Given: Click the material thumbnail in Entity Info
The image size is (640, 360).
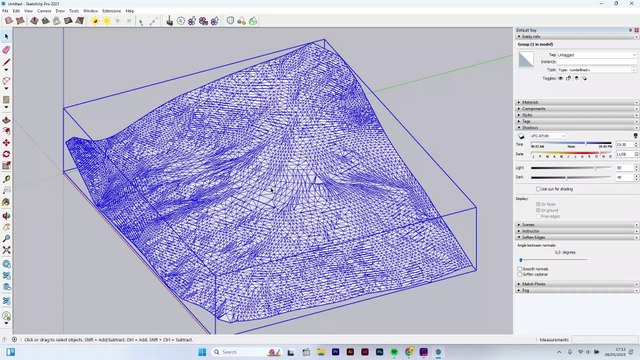Looking at the screenshot, I should 526,59.
